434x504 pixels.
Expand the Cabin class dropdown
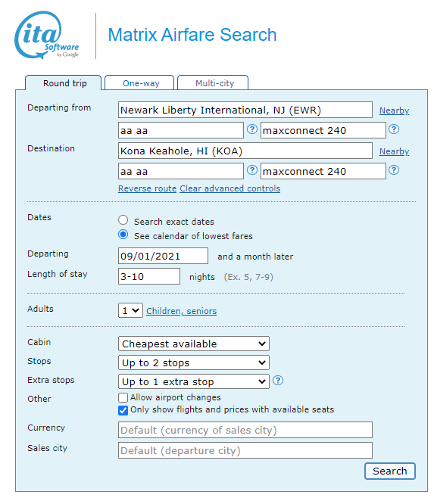tap(194, 344)
